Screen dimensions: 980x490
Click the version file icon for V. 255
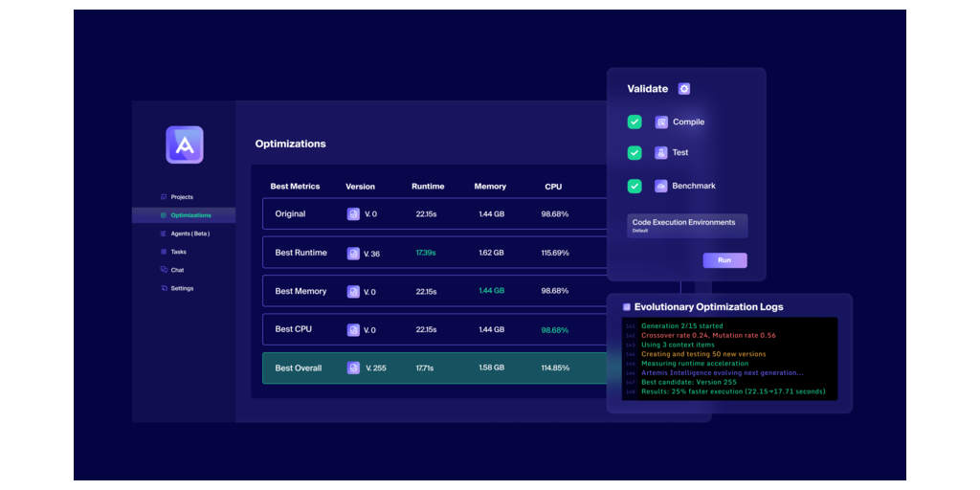click(x=353, y=368)
